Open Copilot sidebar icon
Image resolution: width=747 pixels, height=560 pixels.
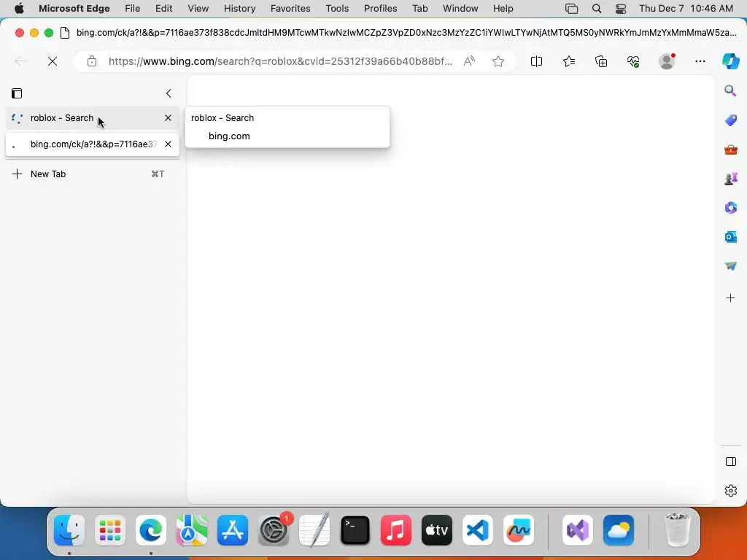point(731,61)
